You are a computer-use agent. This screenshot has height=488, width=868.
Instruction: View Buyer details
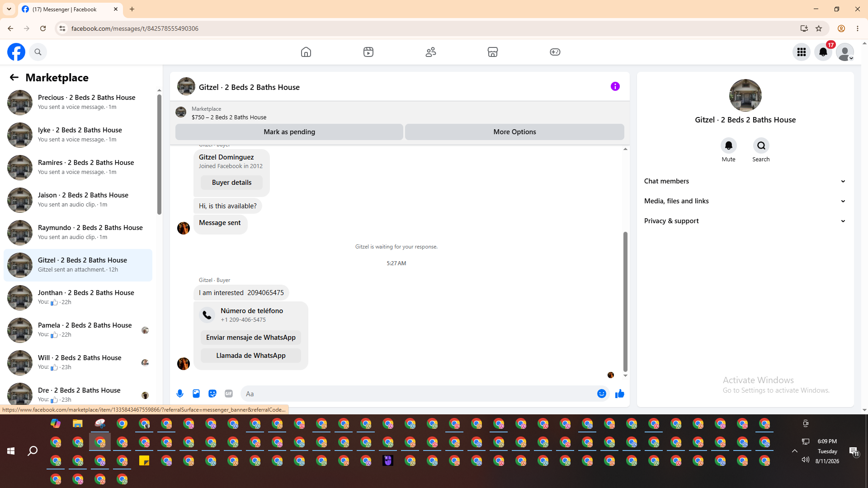(231, 183)
